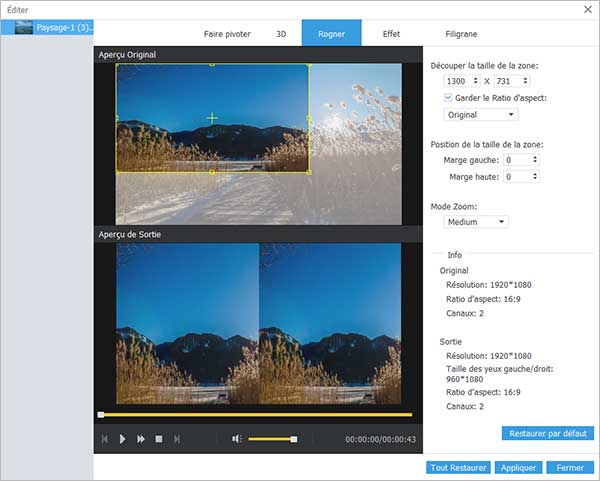This screenshot has height=481, width=600.
Task: Click the Marge gauche stepper arrows
Action: (x=535, y=159)
